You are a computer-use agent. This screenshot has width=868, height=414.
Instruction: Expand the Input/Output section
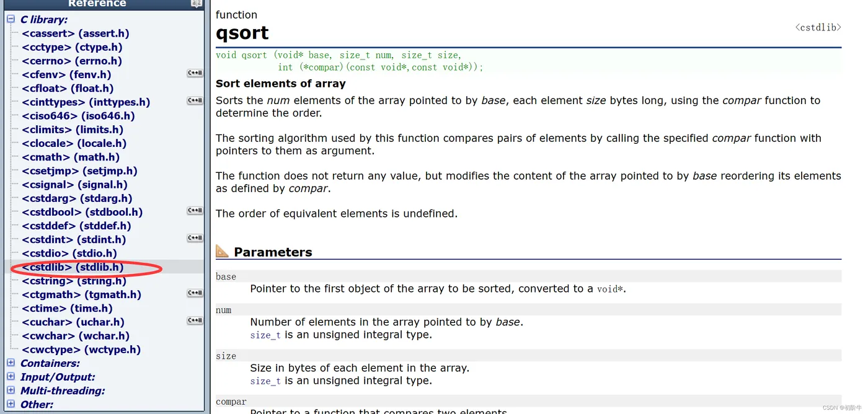point(11,377)
